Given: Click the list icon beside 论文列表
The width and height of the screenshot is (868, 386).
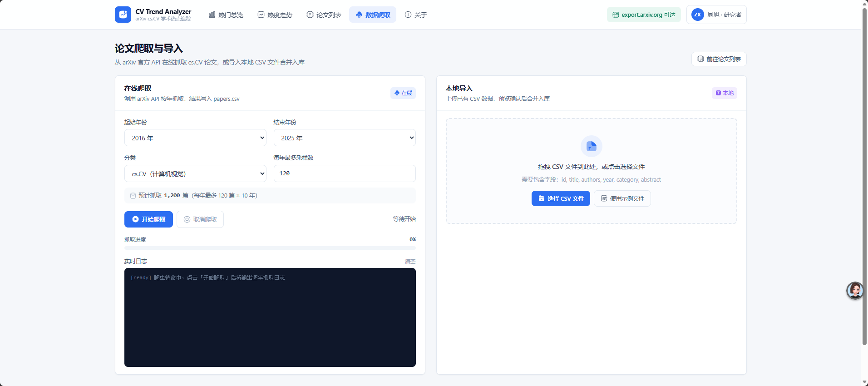Looking at the screenshot, I should pos(310,15).
